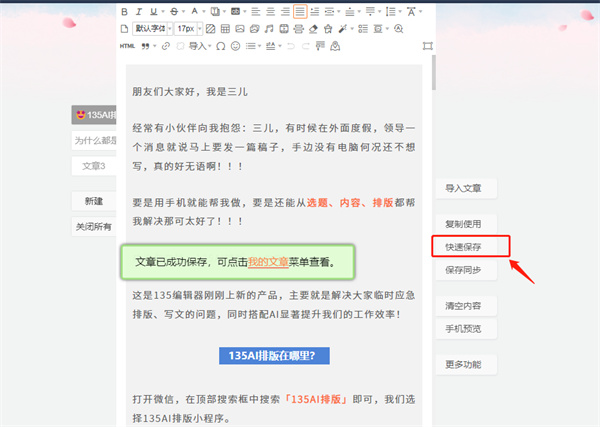Insert multiple images
Image resolution: width=600 pixels, height=427 pixels.
pos(254,29)
